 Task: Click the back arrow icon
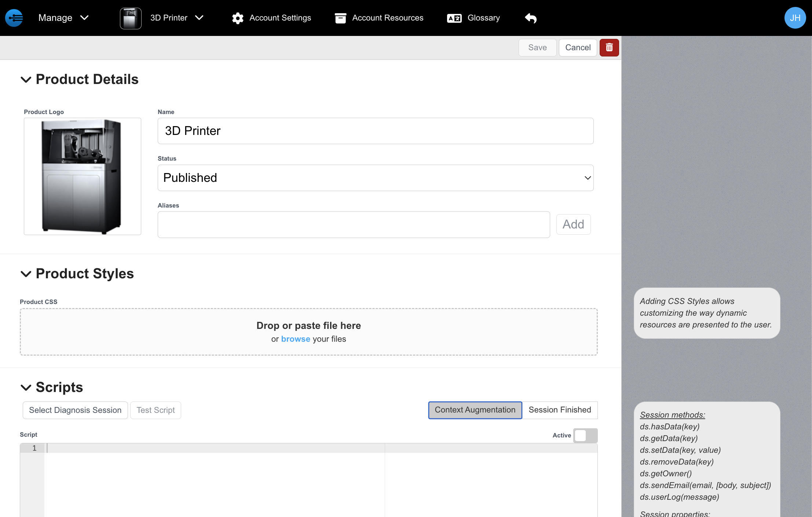coord(531,18)
